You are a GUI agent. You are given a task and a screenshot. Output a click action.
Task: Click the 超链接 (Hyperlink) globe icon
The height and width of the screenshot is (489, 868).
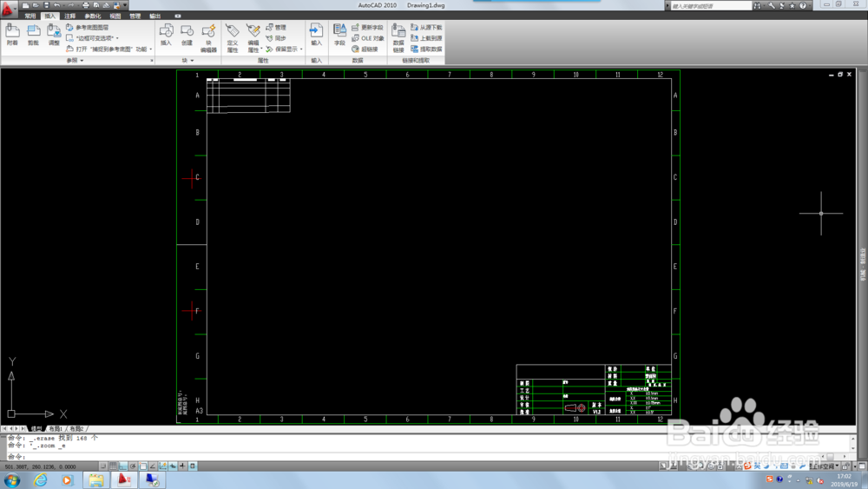coord(355,50)
